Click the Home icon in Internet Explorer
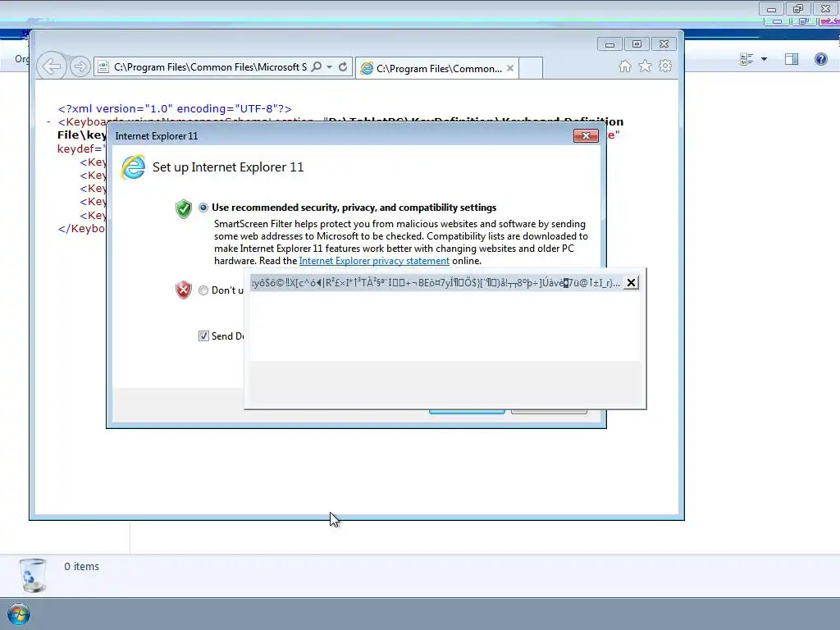Screen dimensions: 840x630 (x=624, y=66)
